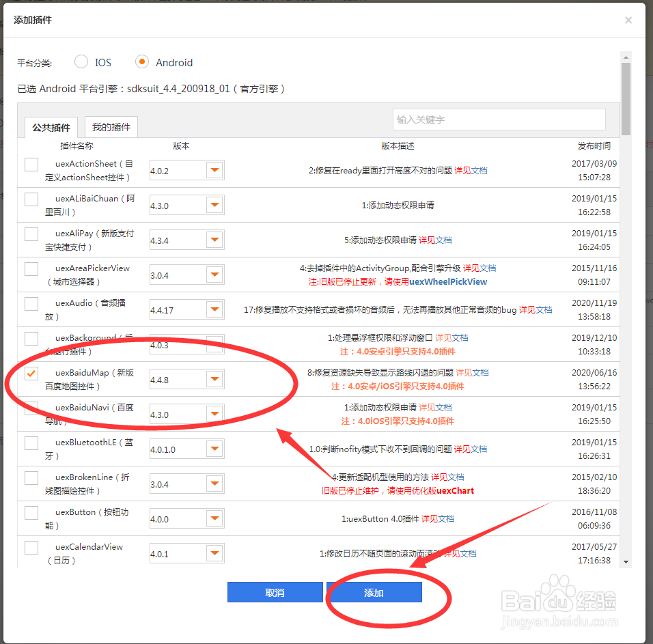
Task: Select the IOS platform radio button
Action: (81, 62)
